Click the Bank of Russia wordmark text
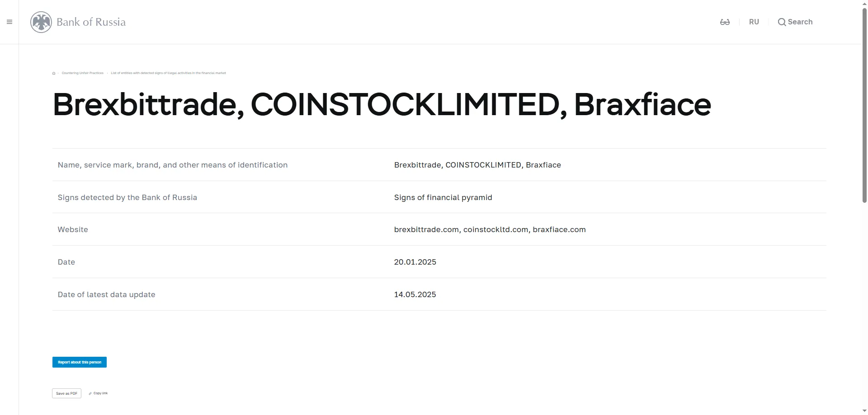868x415 pixels. 91,22
